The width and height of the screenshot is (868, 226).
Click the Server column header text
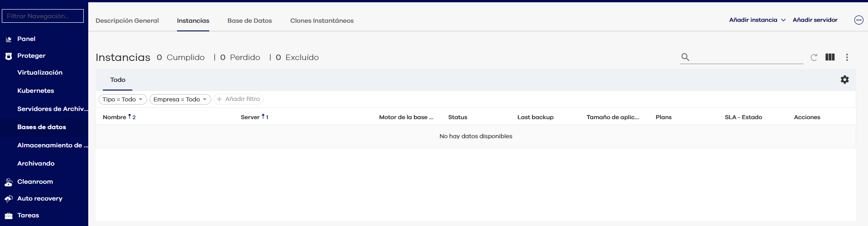[250, 117]
